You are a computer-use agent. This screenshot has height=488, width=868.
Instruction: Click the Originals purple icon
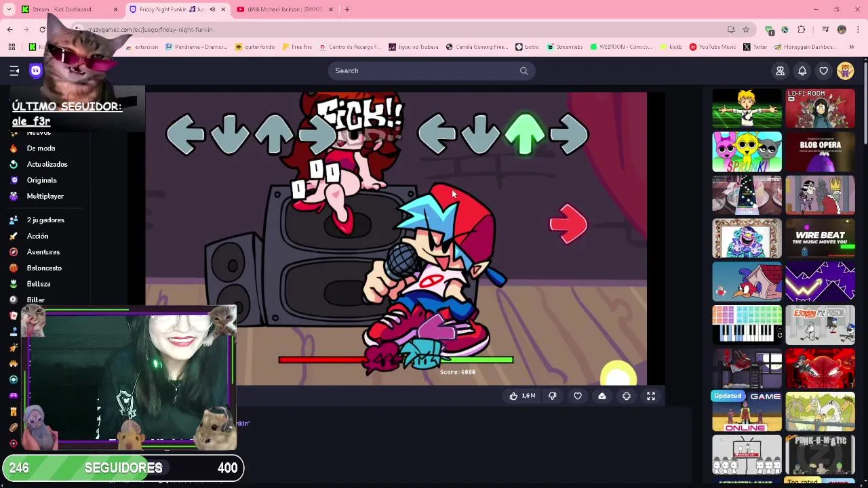click(14, 180)
